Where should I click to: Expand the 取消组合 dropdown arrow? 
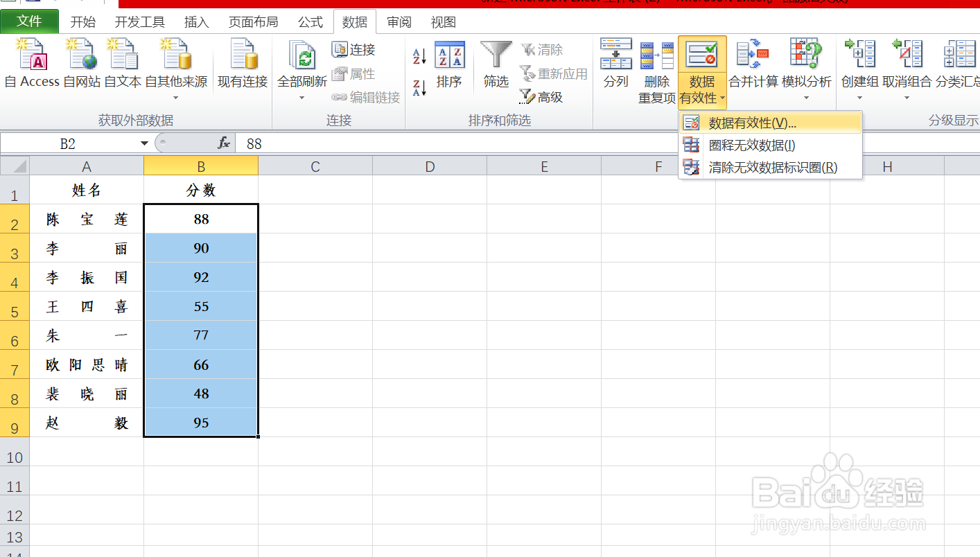point(907,98)
